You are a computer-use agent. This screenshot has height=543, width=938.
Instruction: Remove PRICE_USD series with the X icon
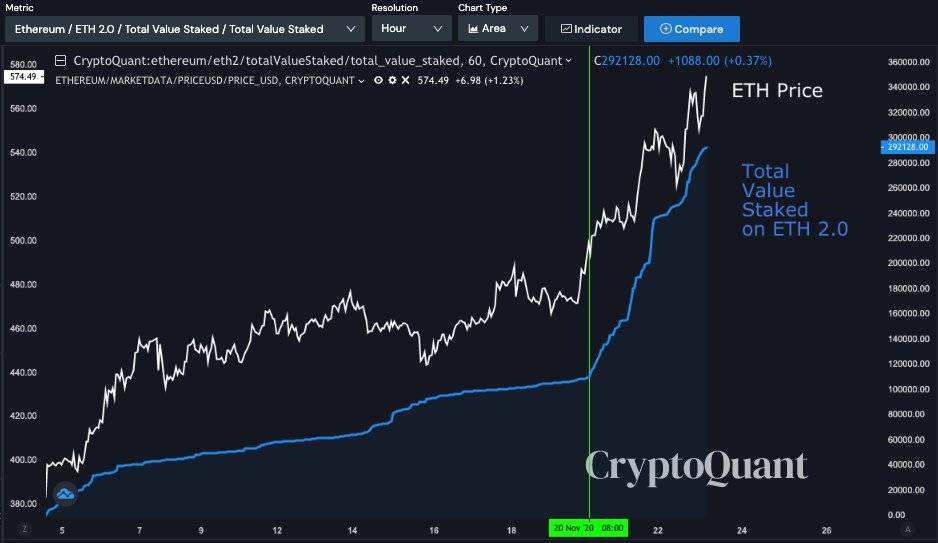[405, 80]
